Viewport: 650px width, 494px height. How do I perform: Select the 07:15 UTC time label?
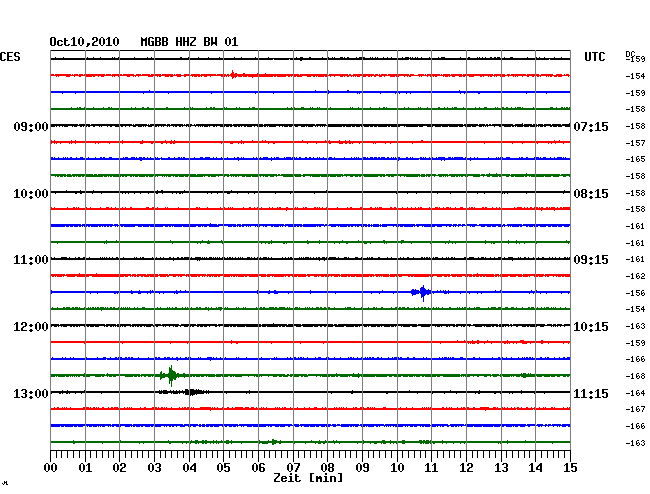coord(591,126)
